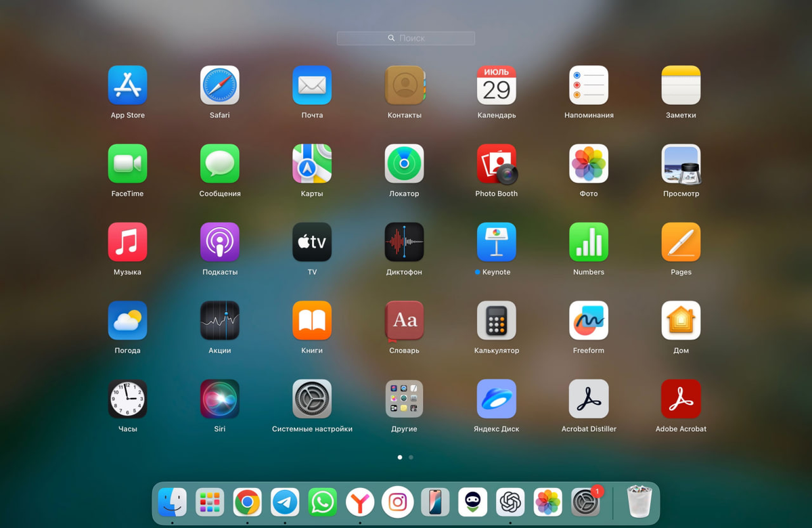This screenshot has height=528, width=812.
Task: Open the Контакты app
Action: 405,85
